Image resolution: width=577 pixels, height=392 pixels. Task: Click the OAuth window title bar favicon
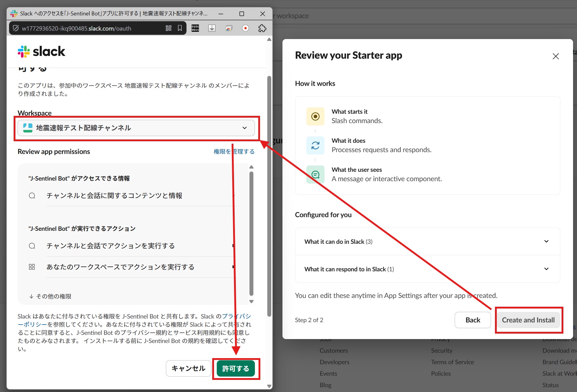point(14,14)
